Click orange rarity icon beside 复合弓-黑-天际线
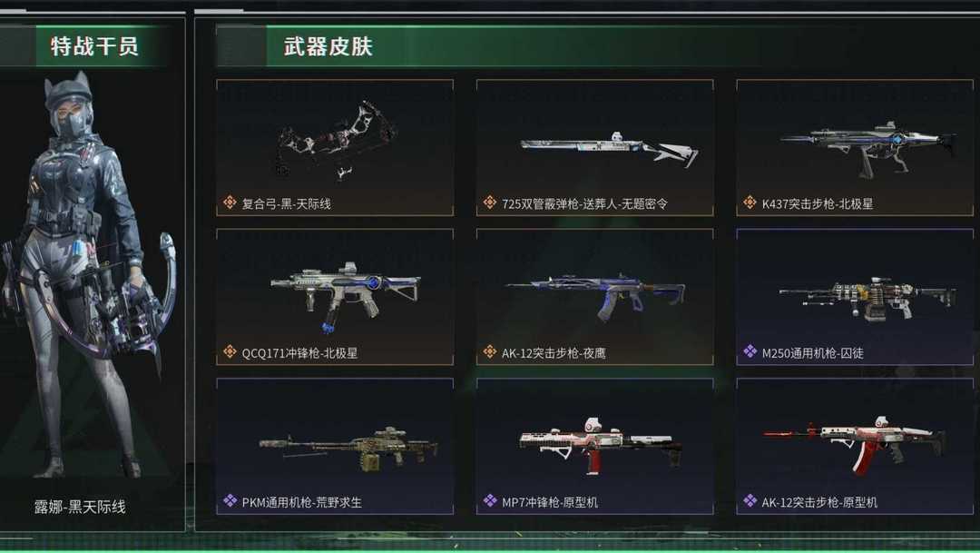 [x=230, y=202]
